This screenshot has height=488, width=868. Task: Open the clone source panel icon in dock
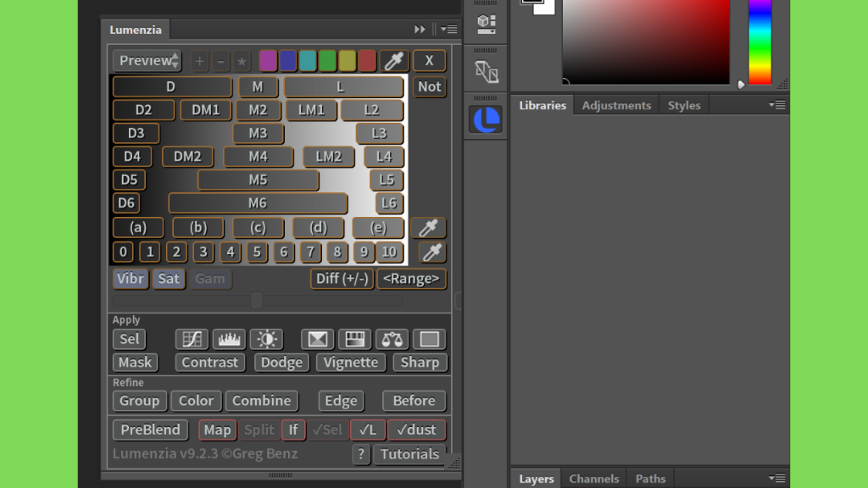pyautogui.click(x=486, y=71)
